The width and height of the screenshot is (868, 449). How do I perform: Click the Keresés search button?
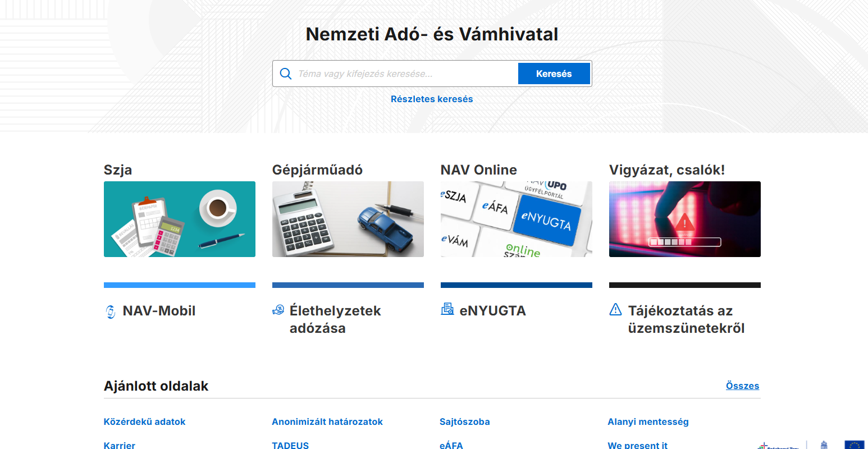click(554, 74)
